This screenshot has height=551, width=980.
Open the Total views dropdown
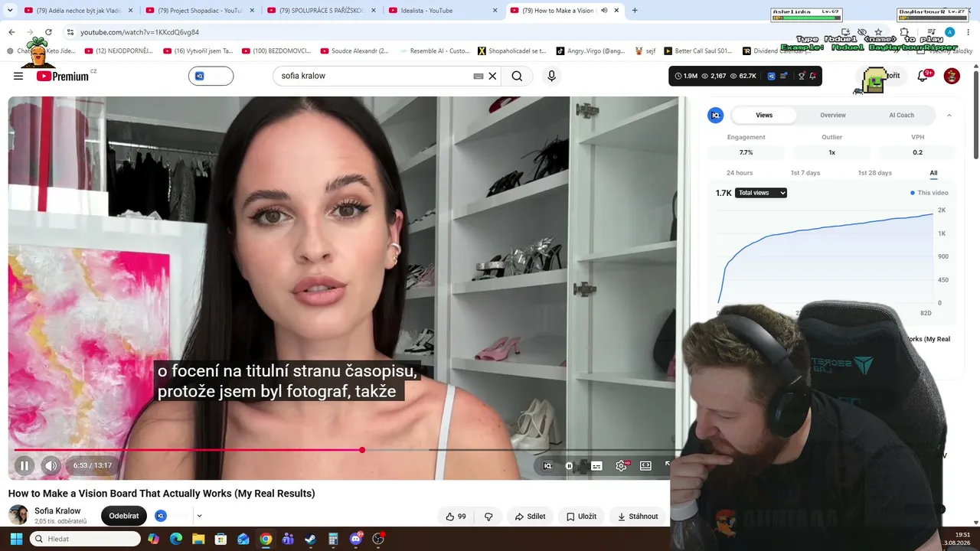coord(761,193)
